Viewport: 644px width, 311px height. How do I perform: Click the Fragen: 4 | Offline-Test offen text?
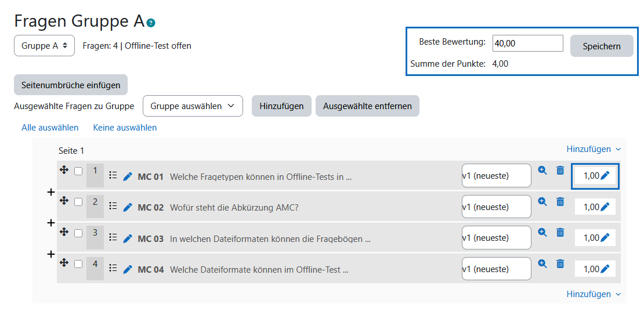click(x=137, y=46)
